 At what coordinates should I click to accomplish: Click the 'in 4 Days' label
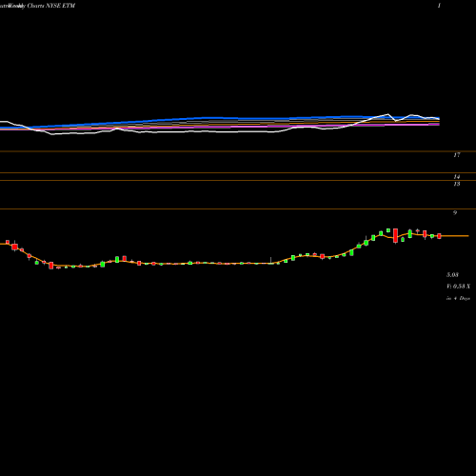tap(458, 298)
